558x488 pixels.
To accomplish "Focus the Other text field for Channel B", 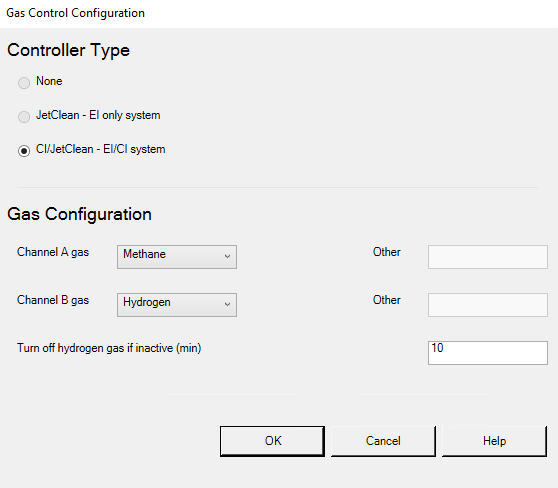I will (488, 305).
